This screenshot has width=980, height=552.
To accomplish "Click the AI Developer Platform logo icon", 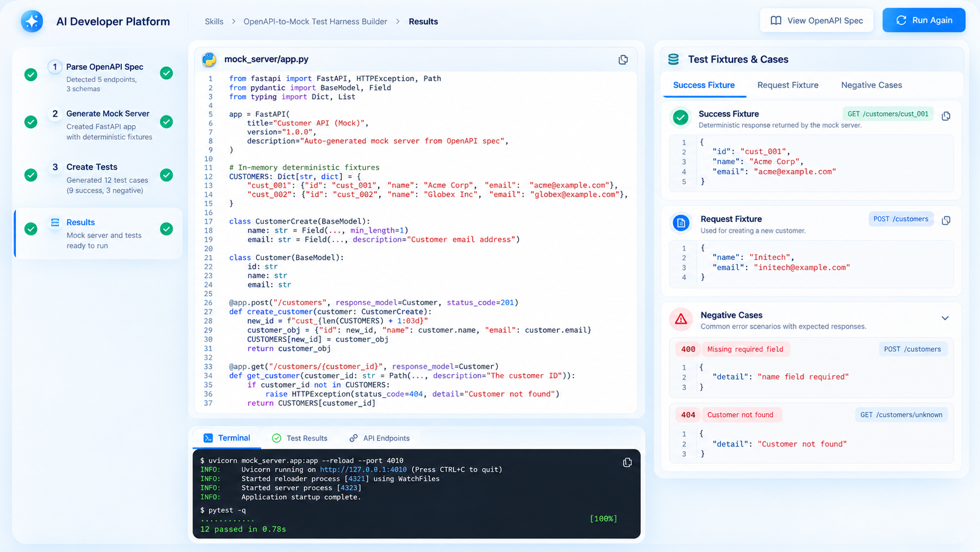I will (x=32, y=21).
